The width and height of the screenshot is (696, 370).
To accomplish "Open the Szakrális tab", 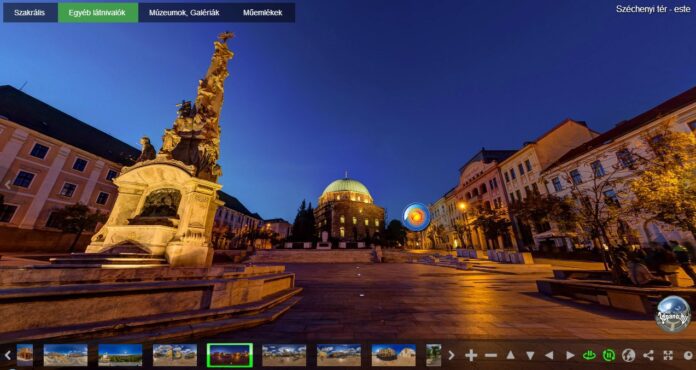I will point(30,12).
